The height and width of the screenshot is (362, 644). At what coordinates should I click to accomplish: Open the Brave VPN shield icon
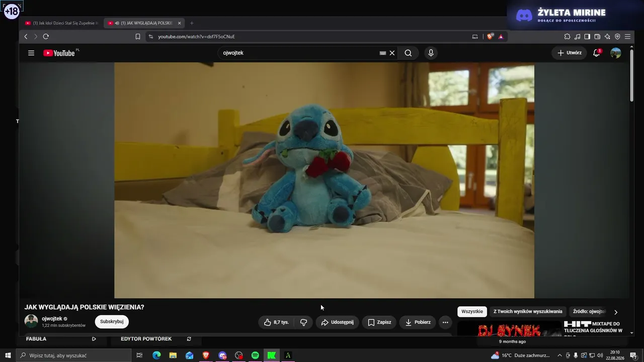[617, 36]
